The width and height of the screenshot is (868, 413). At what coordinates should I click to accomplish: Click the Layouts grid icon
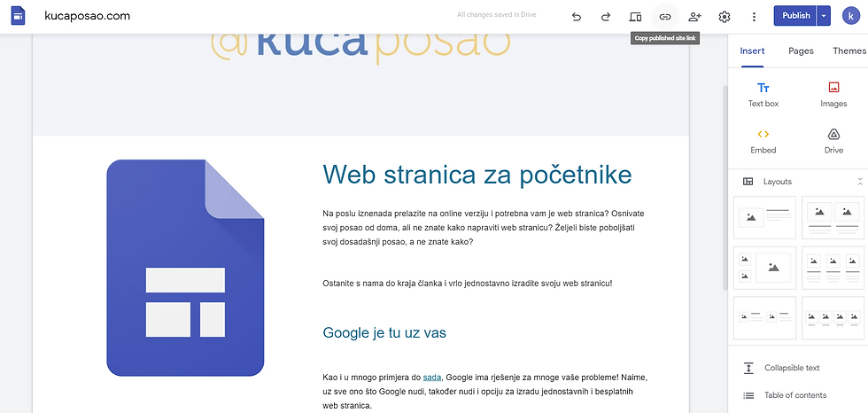click(x=748, y=181)
